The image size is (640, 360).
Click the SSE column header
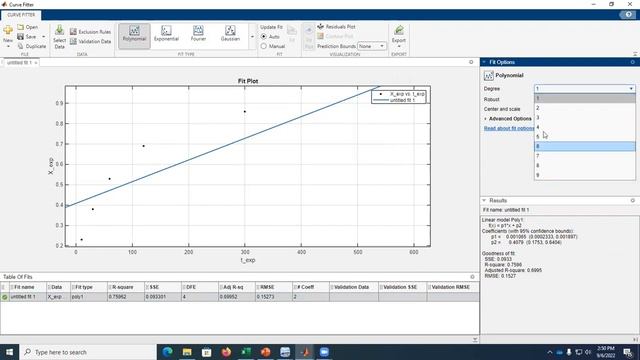[x=162, y=287]
